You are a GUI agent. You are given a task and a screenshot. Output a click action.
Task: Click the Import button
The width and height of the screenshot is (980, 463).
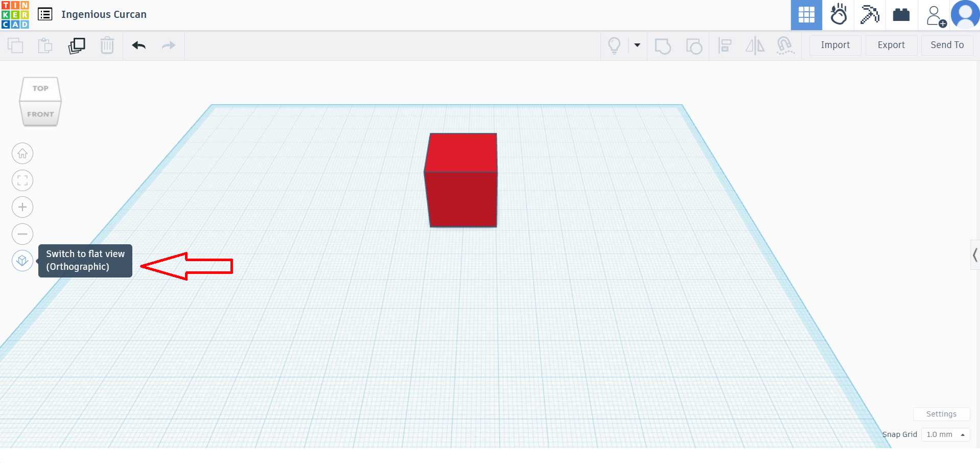835,45
